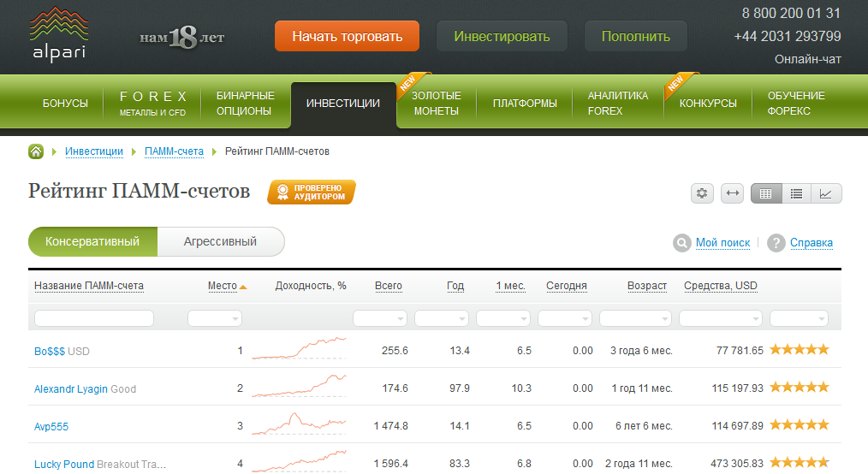
Task: Open Мой поиск link
Action: (723, 243)
